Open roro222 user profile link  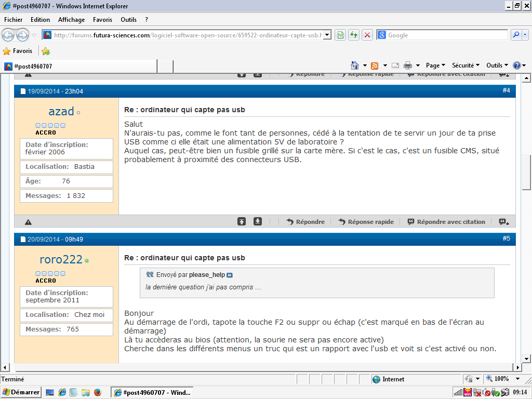(61, 260)
